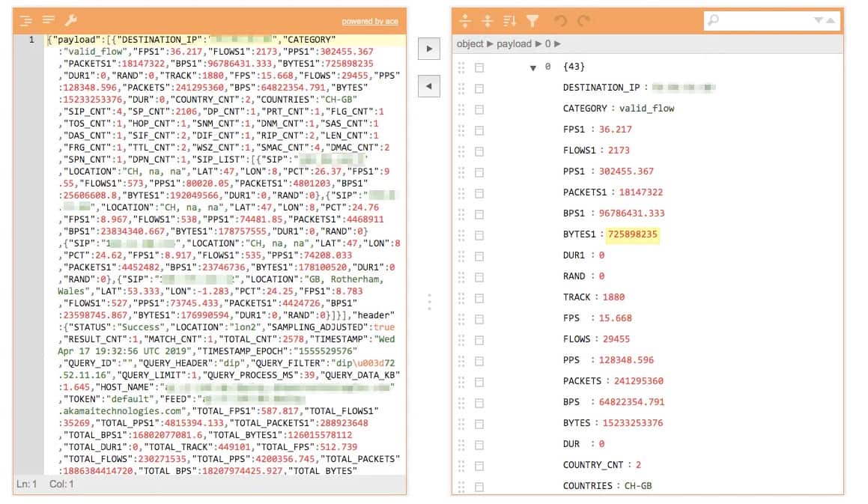Screen dimensions: 868x504
Task: Open the 'powered by ace' link
Action: click(369, 22)
